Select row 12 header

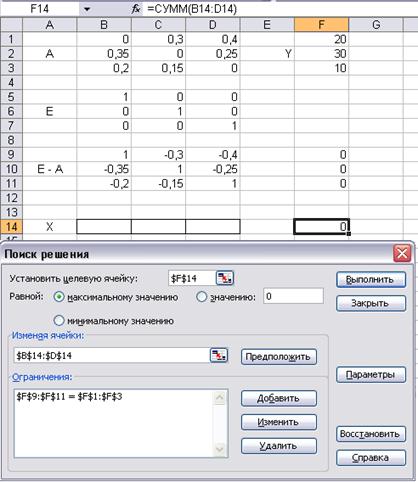click(11, 198)
